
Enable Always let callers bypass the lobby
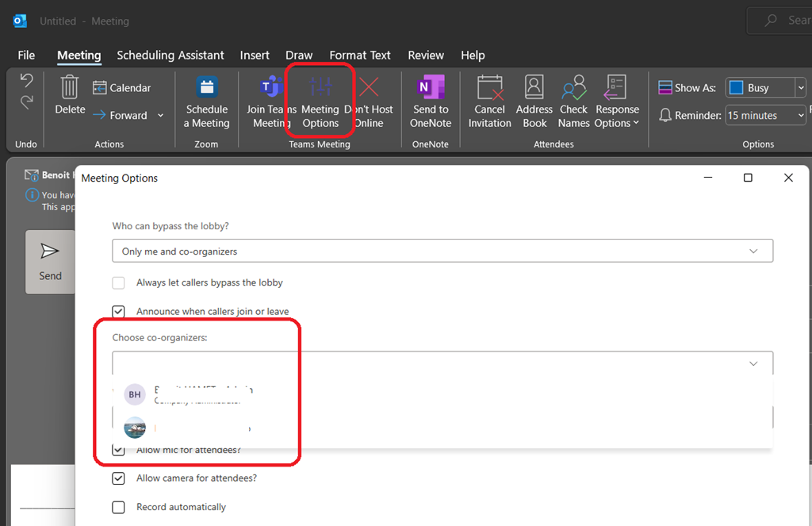119,282
